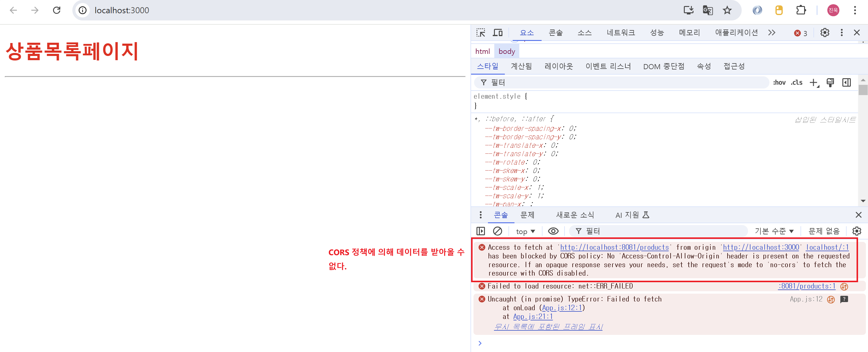Switch to the 네트워크 tab
868x352 pixels.
(x=620, y=32)
